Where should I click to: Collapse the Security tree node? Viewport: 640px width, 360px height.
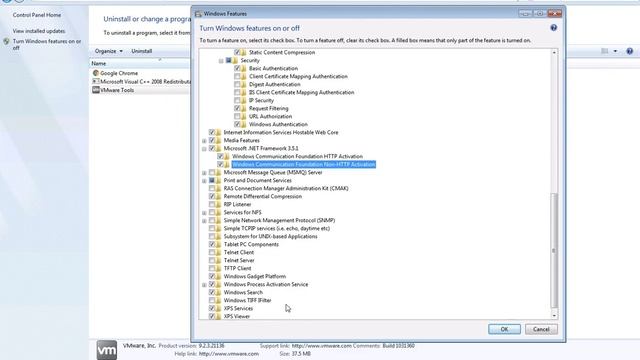tap(221, 61)
